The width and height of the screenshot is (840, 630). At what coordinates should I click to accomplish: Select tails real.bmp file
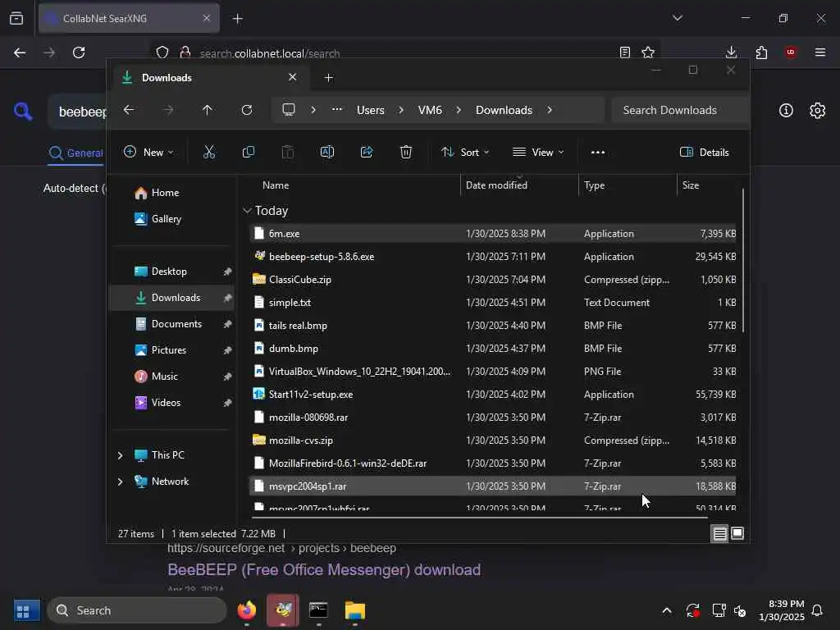click(493, 326)
